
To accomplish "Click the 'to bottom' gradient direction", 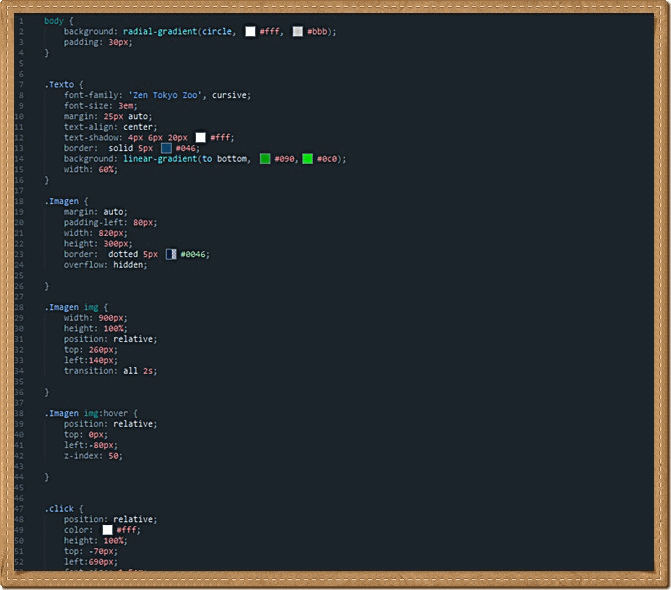I will pyautogui.click(x=225, y=159).
